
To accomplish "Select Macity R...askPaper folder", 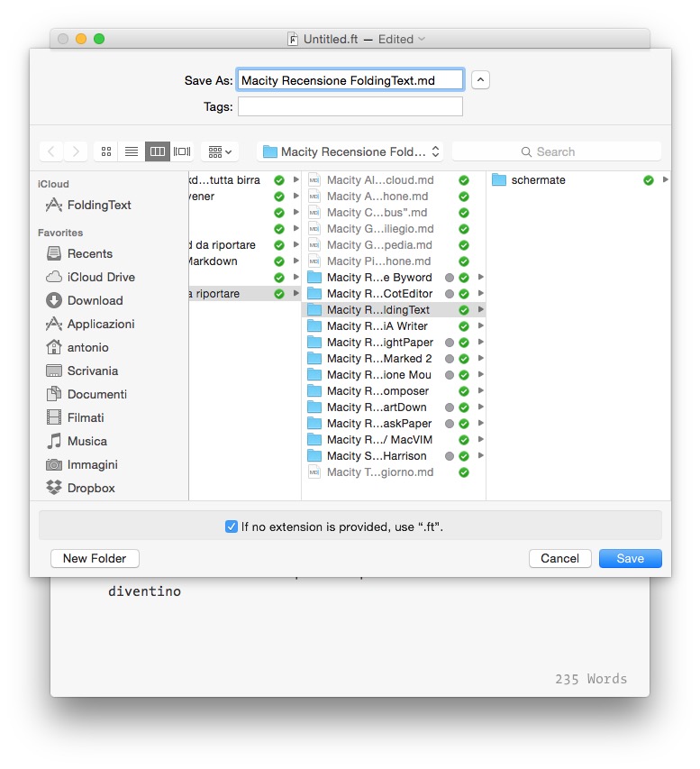I will 393,423.
